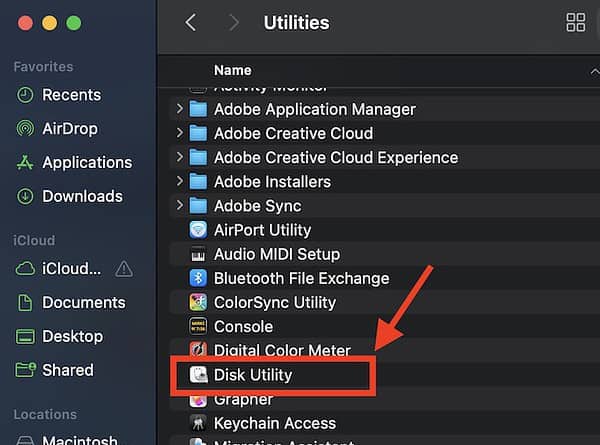Expand the Adobe Sync folder
This screenshot has width=600, height=445.
pos(180,206)
